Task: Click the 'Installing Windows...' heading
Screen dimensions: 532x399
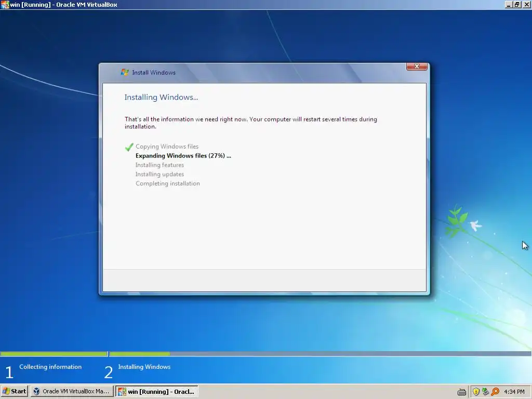Action: (x=161, y=97)
